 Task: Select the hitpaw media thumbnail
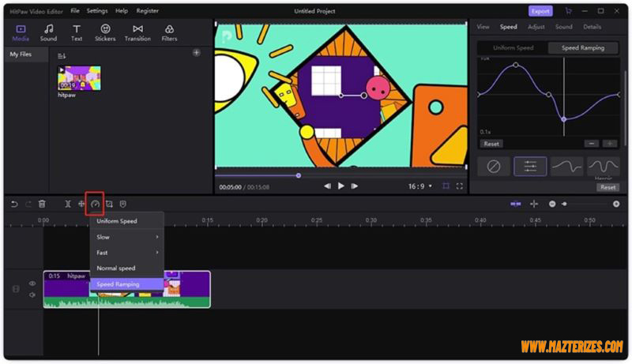point(80,78)
